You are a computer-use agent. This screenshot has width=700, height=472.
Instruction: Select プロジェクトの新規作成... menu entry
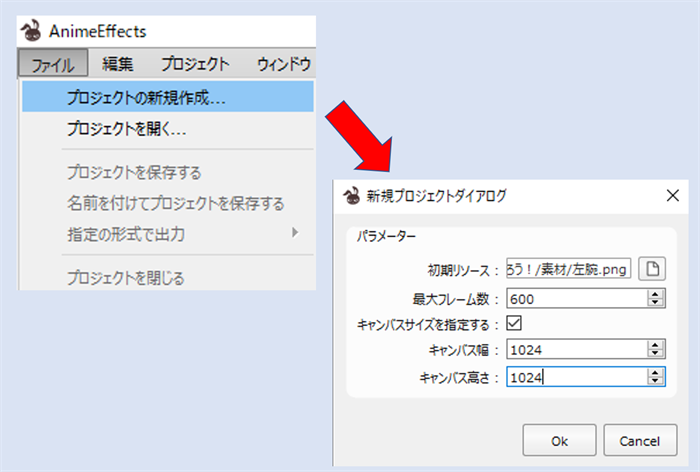[x=168, y=97]
